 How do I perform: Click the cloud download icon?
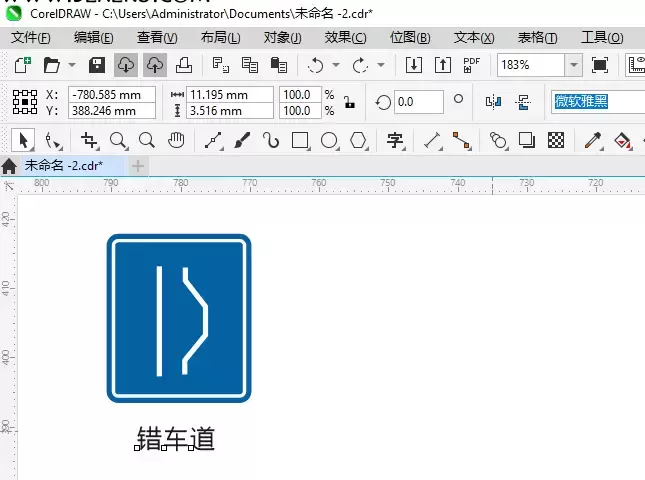click(x=126, y=65)
